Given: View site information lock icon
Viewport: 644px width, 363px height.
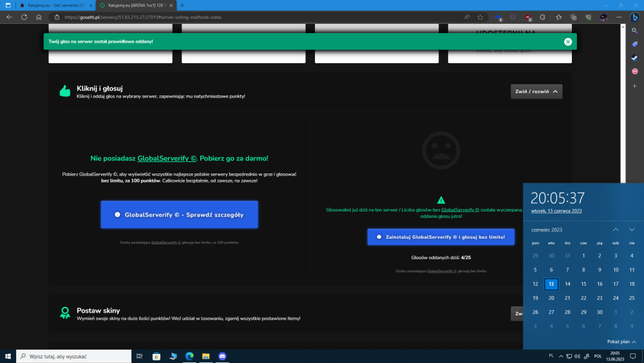Looking at the screenshot, I should (x=57, y=17).
